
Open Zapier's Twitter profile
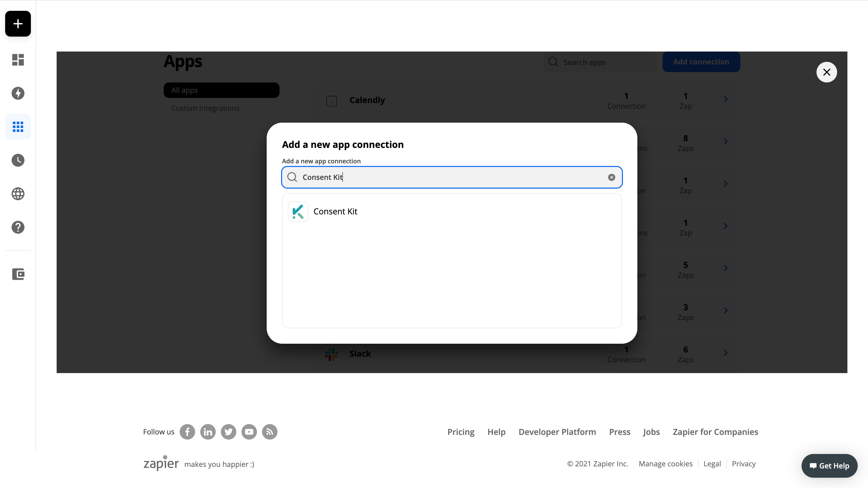point(228,432)
